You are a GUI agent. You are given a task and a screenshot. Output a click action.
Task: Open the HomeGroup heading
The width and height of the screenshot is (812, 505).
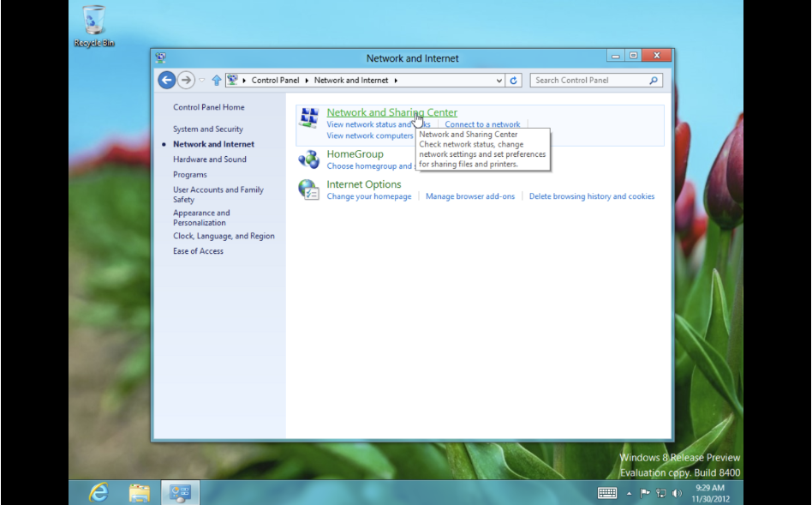(x=355, y=154)
